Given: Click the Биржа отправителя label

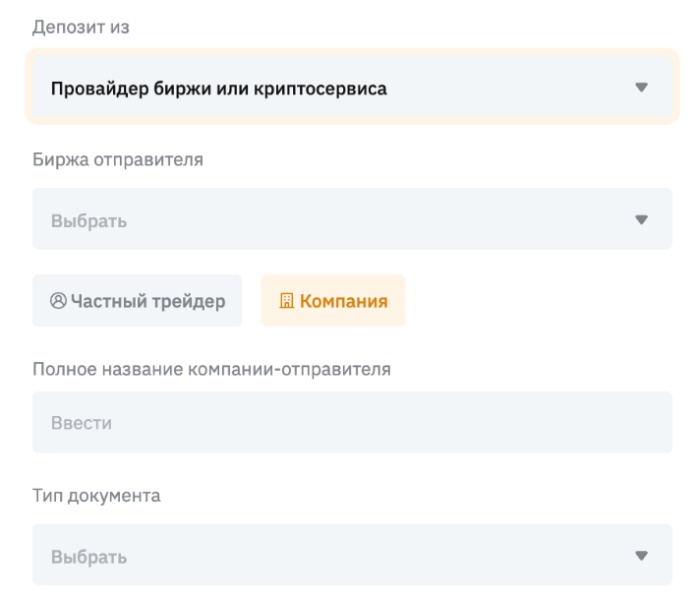Looking at the screenshot, I should [118, 159].
